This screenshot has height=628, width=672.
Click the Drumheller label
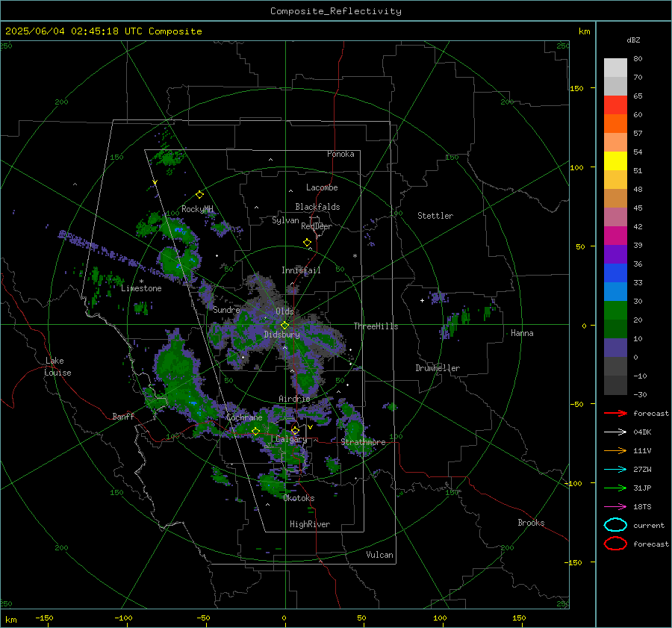pos(438,368)
